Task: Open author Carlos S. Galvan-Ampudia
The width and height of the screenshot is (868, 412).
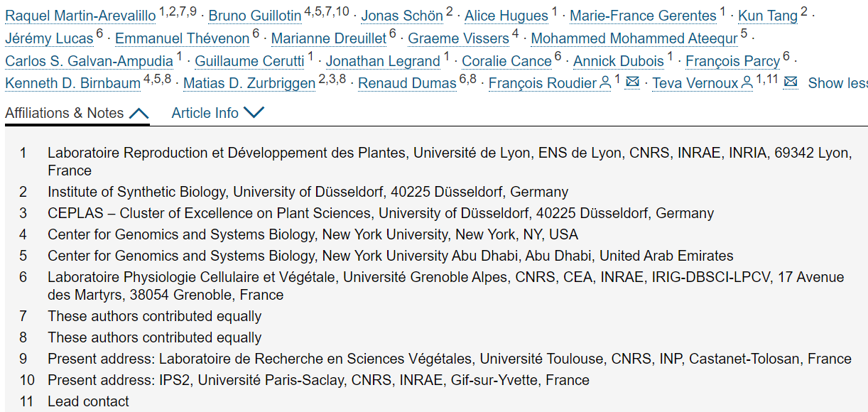Action: (x=89, y=61)
